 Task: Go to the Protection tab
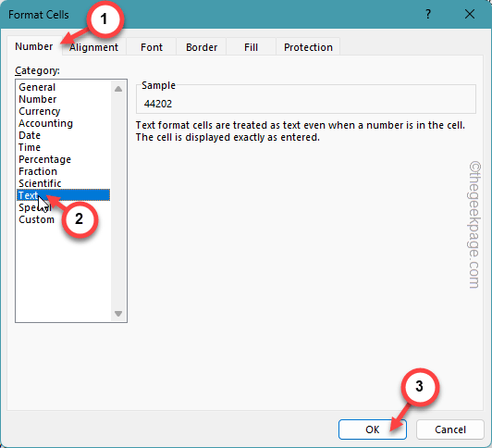click(x=308, y=47)
